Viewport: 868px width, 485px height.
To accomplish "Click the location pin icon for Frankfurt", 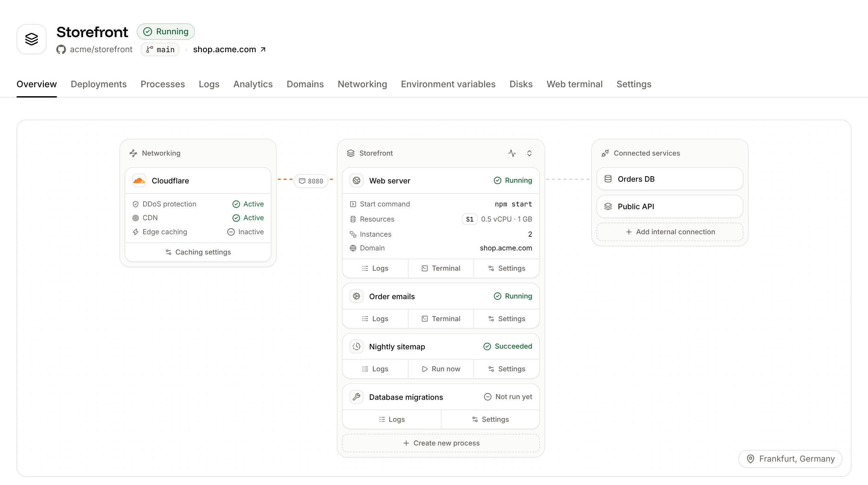I will [751, 459].
